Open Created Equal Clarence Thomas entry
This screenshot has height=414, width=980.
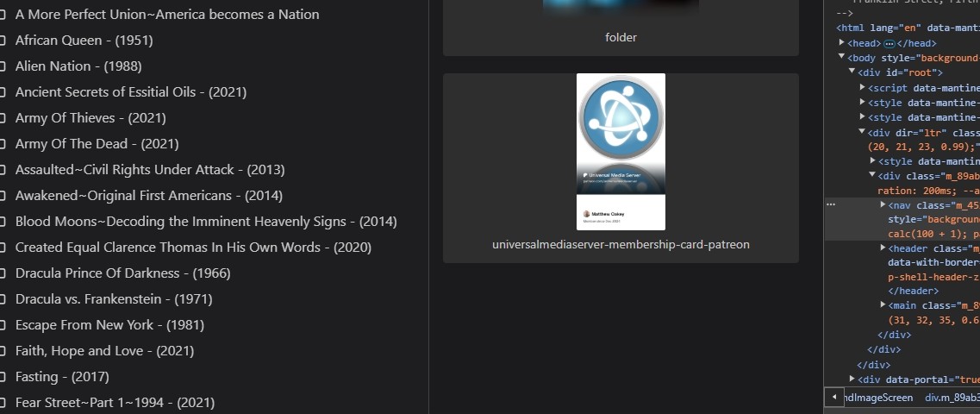(x=193, y=248)
